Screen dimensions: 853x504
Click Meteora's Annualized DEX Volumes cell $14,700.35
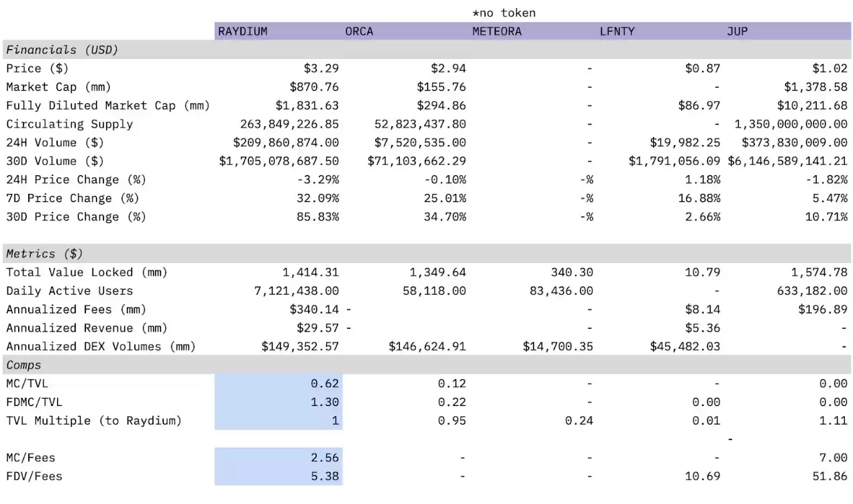tap(558, 347)
